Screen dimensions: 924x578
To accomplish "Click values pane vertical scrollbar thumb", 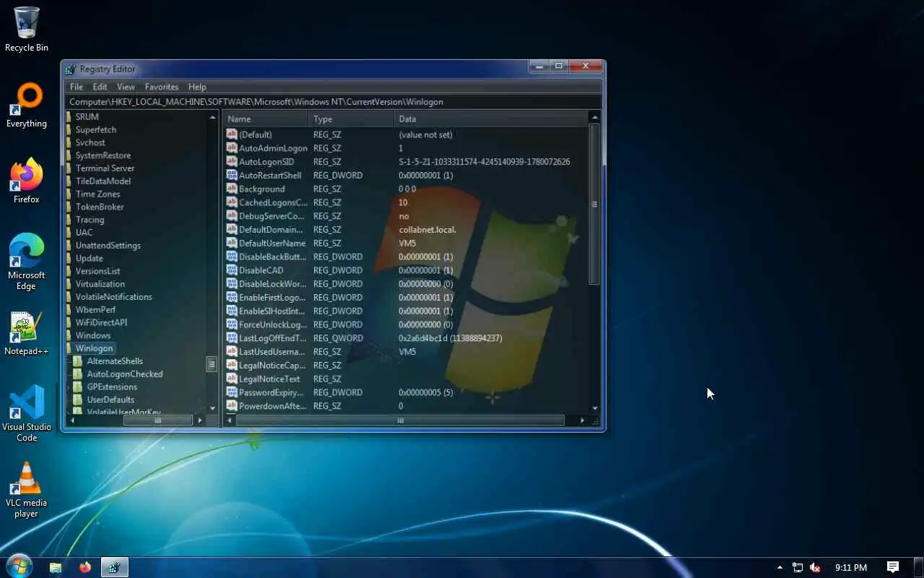I will click(x=595, y=204).
